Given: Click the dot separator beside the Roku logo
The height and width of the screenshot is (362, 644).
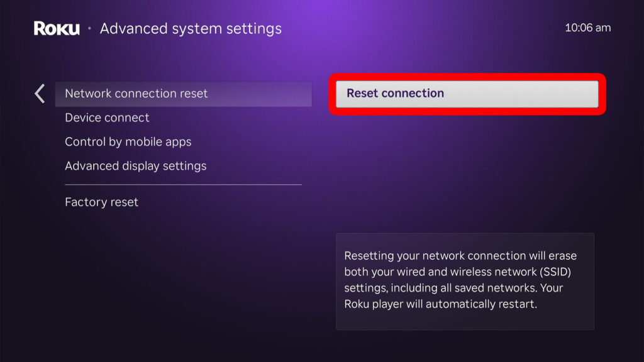Looking at the screenshot, I should coord(89,29).
